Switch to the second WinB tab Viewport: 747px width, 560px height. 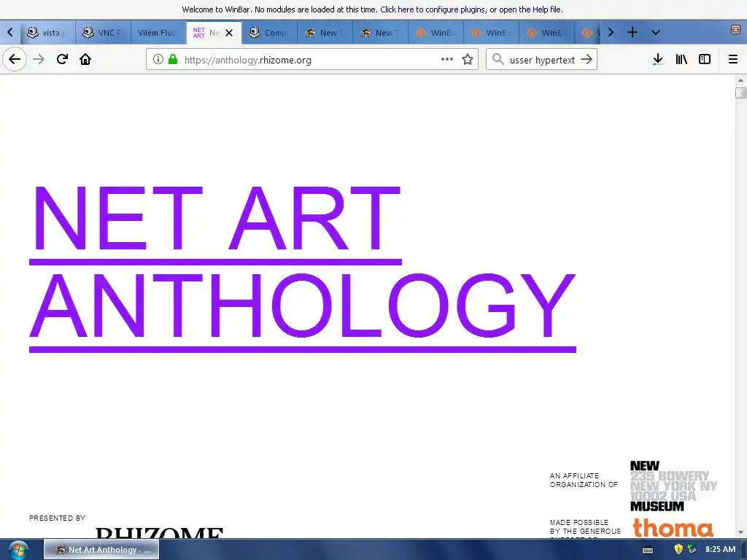coord(491,32)
